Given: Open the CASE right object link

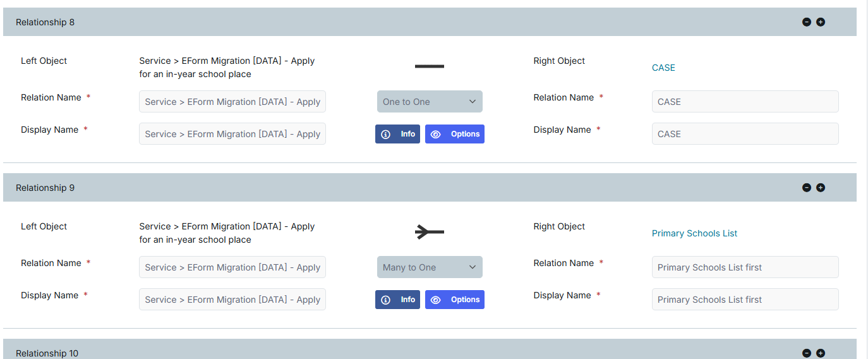Looking at the screenshot, I should pyautogui.click(x=663, y=68).
